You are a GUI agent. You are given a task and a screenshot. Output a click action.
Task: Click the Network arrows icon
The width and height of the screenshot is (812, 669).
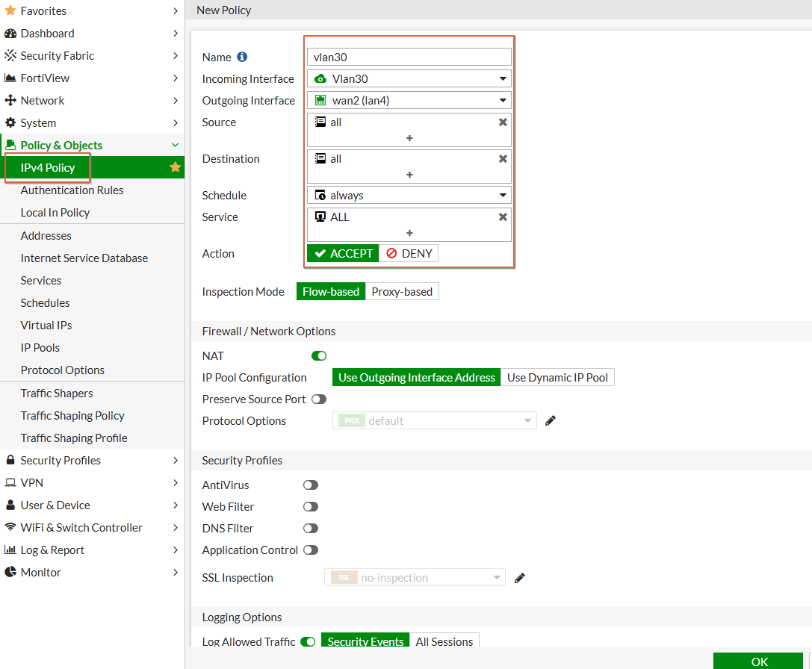coord(10,101)
